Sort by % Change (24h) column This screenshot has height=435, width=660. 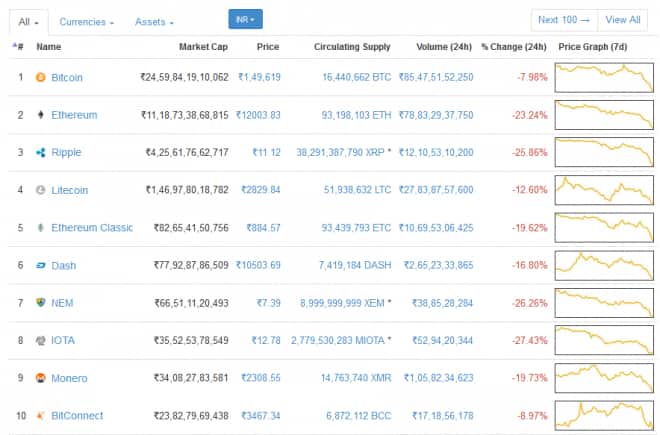click(513, 47)
